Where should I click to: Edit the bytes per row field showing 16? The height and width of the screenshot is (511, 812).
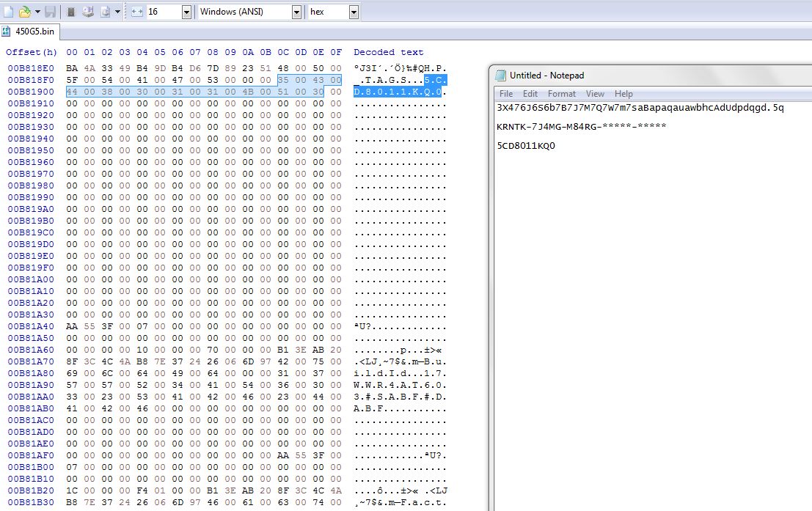point(164,12)
